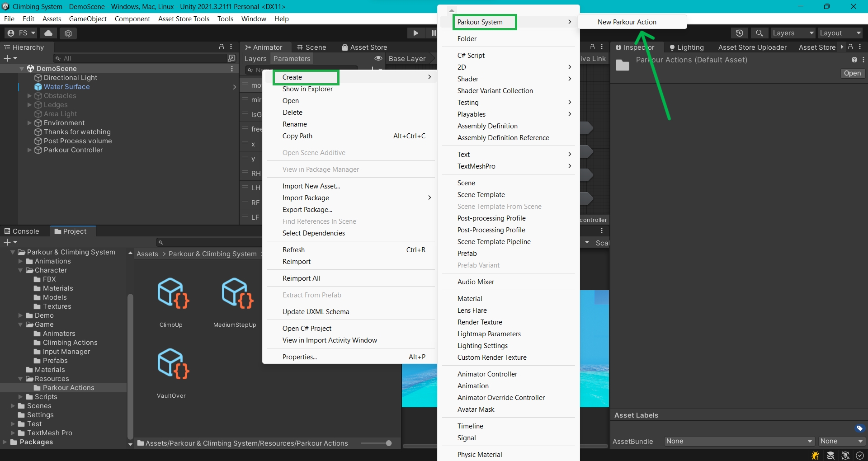Choose New Parkour Action from submenu
868x461 pixels.
(627, 22)
